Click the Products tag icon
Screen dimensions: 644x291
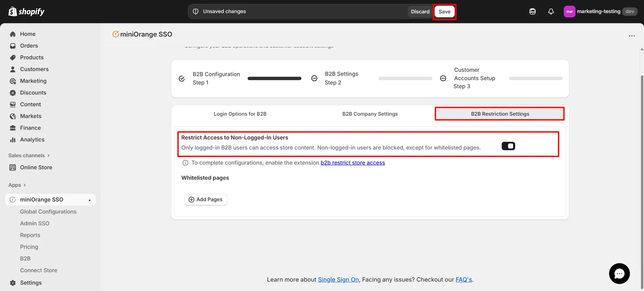13,58
